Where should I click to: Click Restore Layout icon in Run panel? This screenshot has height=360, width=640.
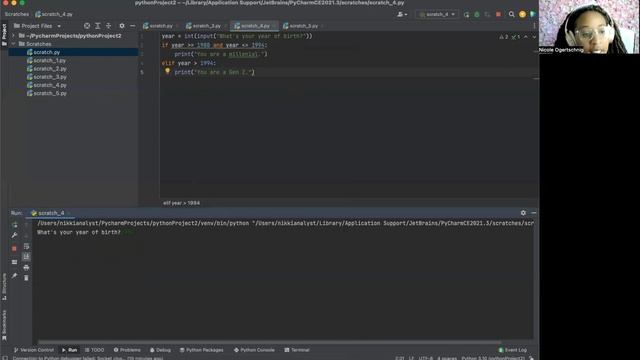(14, 262)
